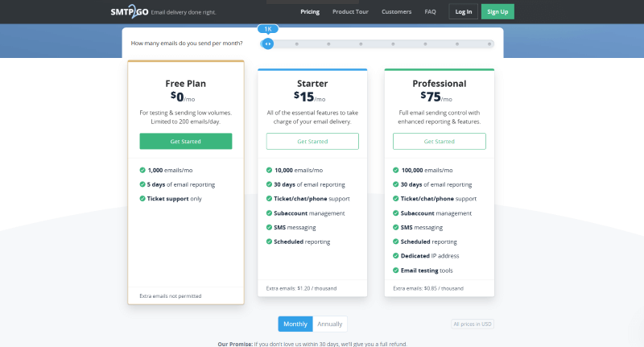
Task: Click Starter's Subaccount management check icon
Action: point(269,213)
